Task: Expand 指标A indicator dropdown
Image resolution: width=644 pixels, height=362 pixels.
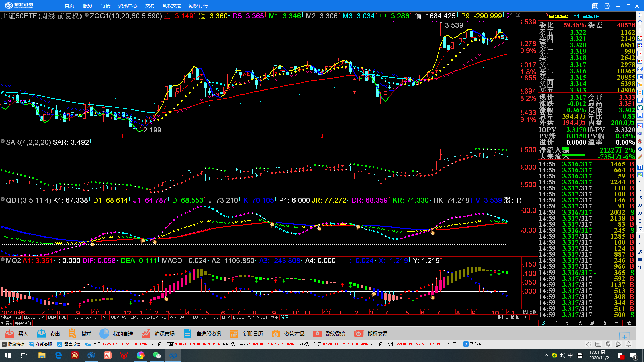Action: tap(6, 317)
